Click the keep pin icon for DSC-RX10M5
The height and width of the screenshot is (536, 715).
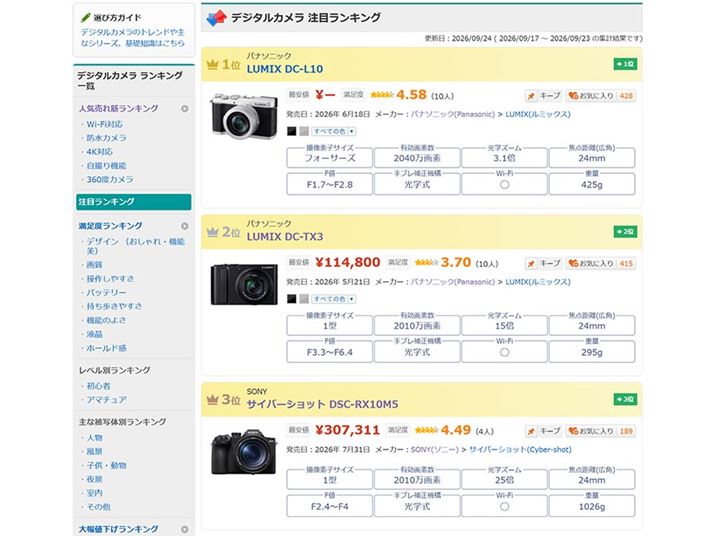pos(531,431)
